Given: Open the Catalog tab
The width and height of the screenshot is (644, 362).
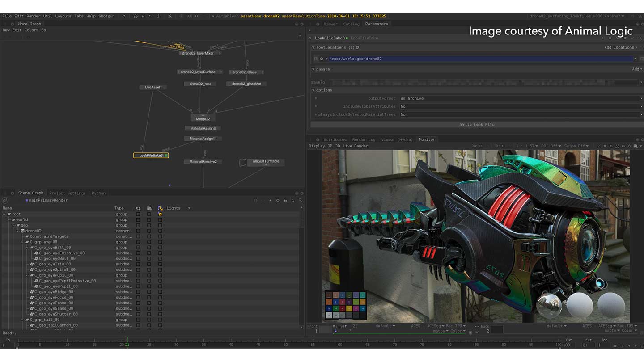Looking at the screenshot, I should coord(351,24).
